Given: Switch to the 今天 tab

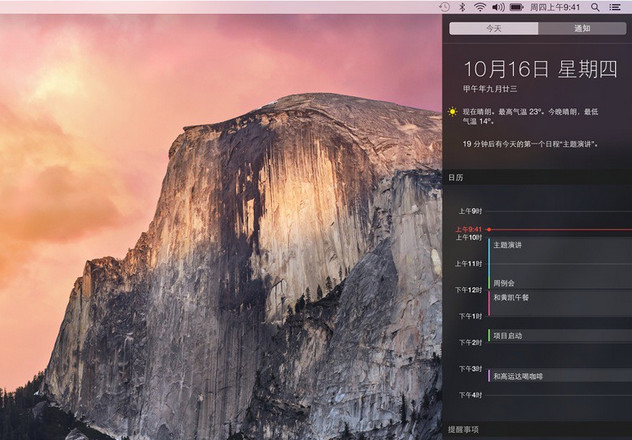Looking at the screenshot, I should [x=494, y=28].
